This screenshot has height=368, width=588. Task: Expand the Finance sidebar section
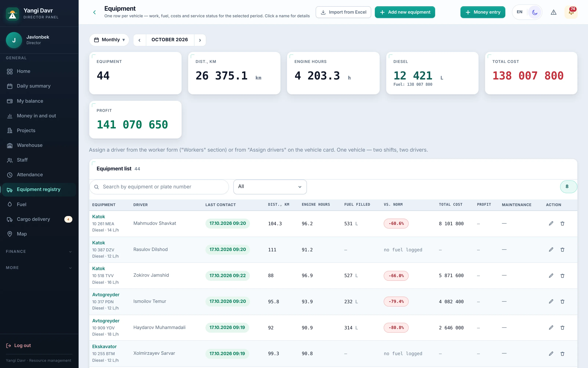[39, 251]
